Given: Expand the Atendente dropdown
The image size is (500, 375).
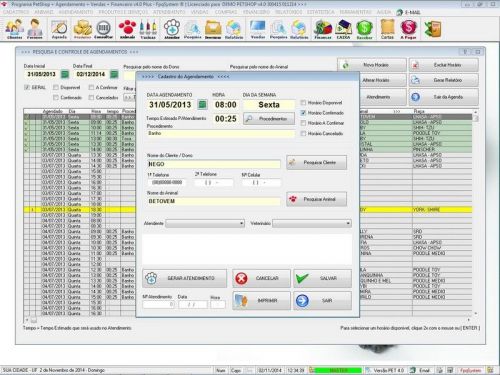Looking at the screenshot, I should pos(242,223).
